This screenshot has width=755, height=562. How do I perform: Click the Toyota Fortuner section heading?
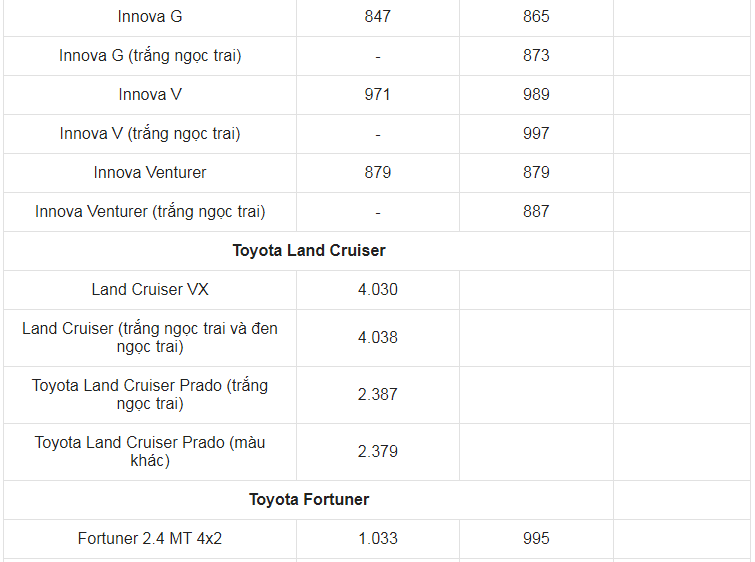(309, 499)
